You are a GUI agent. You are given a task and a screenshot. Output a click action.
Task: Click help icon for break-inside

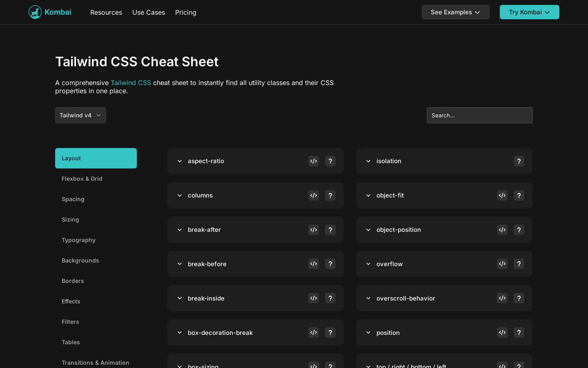330,298
